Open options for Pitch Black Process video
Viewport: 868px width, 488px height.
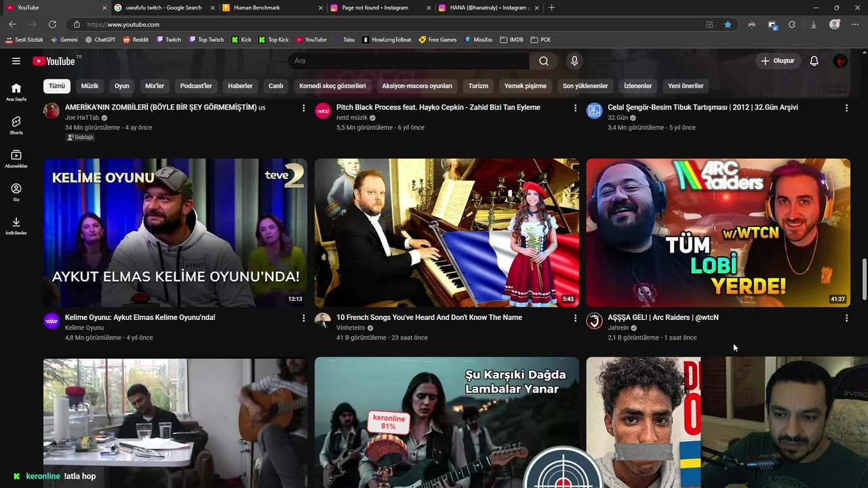tap(575, 108)
